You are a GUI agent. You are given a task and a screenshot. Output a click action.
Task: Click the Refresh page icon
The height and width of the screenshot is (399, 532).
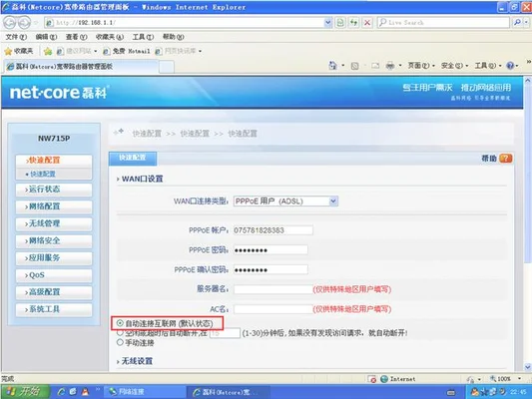[x=354, y=23]
